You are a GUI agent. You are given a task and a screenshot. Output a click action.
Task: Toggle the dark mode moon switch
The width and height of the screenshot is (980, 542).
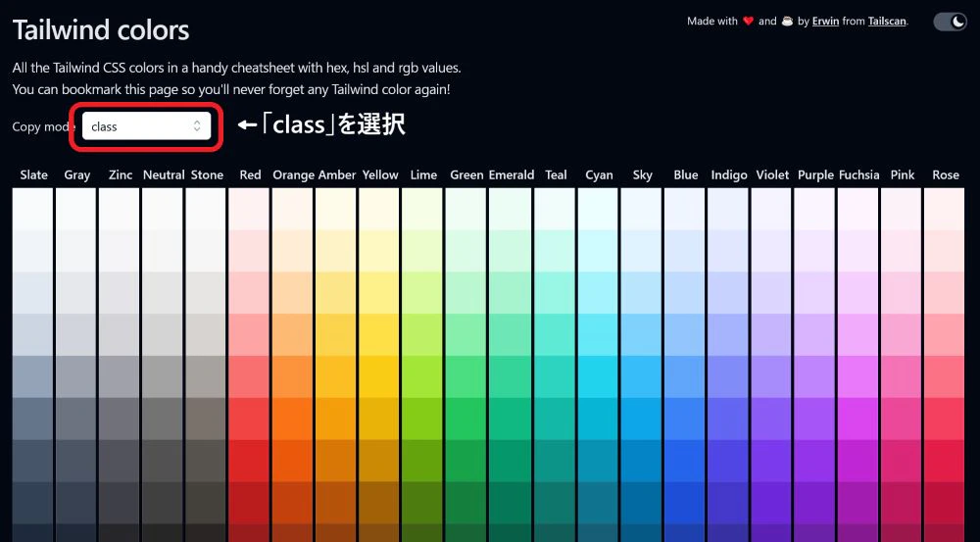tap(950, 22)
